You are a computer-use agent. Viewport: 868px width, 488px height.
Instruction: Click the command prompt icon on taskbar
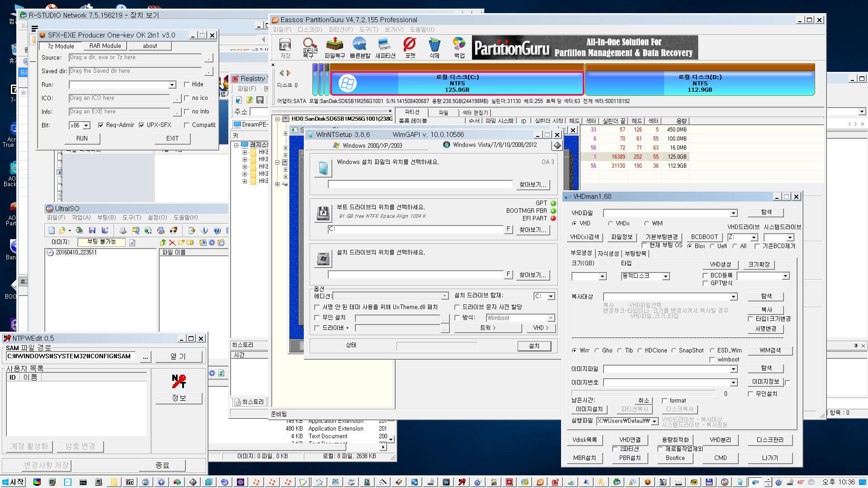pyautogui.click(x=83, y=482)
